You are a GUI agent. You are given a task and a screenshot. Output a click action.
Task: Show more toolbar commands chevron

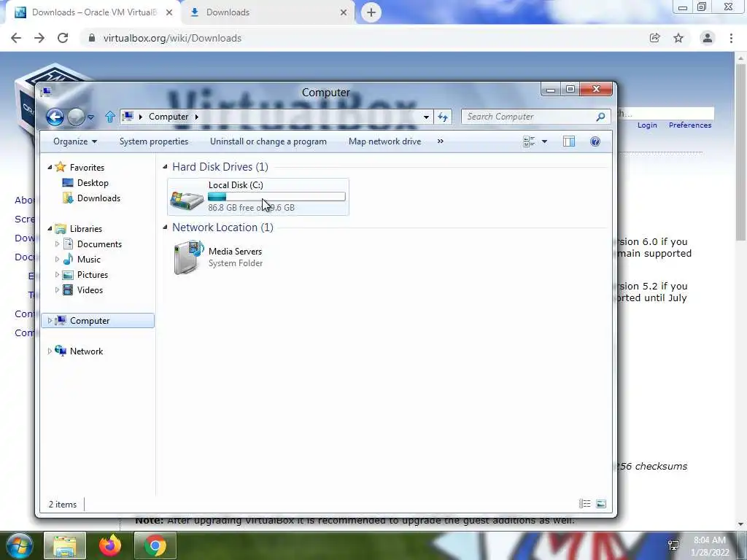pos(440,141)
